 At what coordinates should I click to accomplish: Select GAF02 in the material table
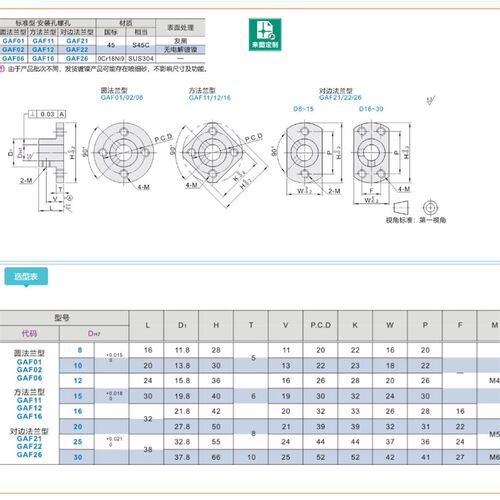pos(13,49)
